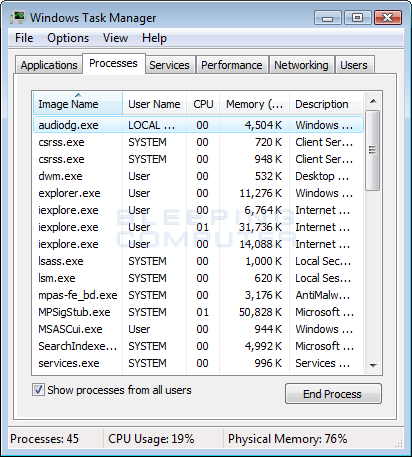Select the MPSigStub.exe process
Screen dimensions: 412x457
coord(198,312)
